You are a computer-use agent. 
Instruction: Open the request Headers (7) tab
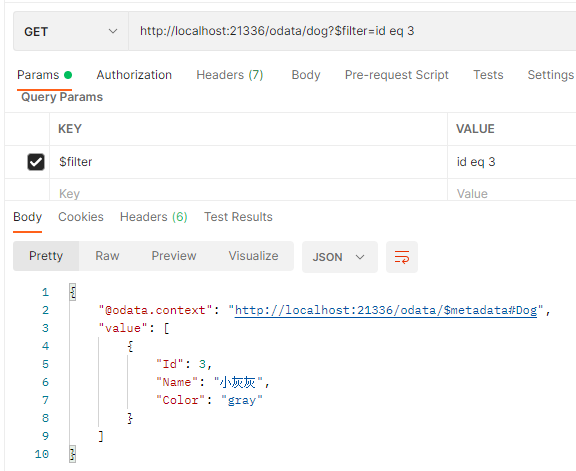[230, 75]
